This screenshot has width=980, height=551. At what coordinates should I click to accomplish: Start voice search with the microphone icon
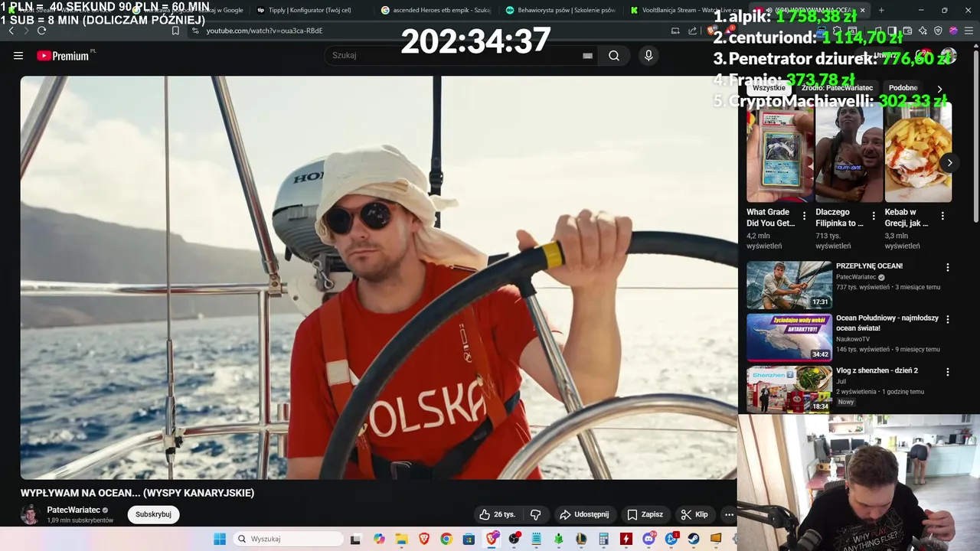[648, 56]
